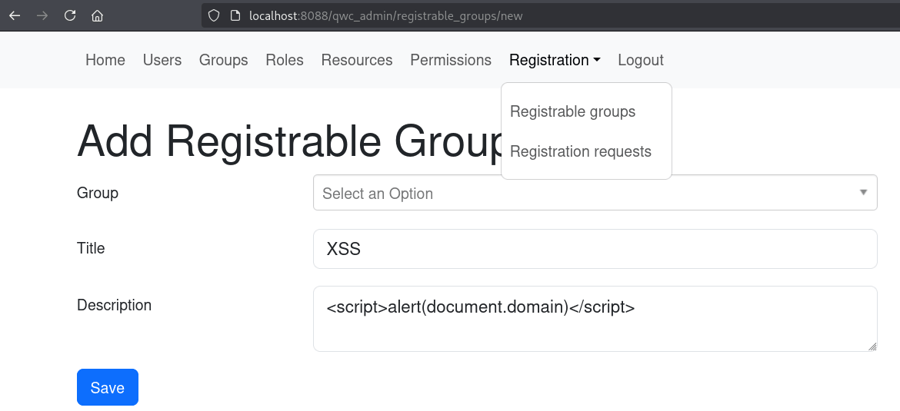
Task: Select Registrable groups from the menu
Action: point(572,112)
